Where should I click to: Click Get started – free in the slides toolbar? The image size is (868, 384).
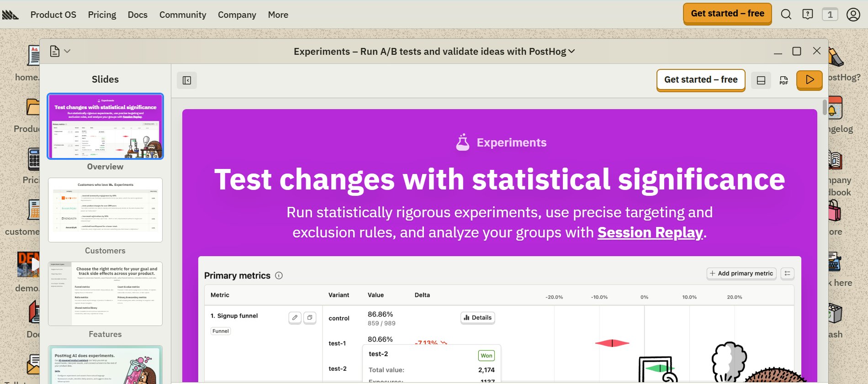point(701,80)
